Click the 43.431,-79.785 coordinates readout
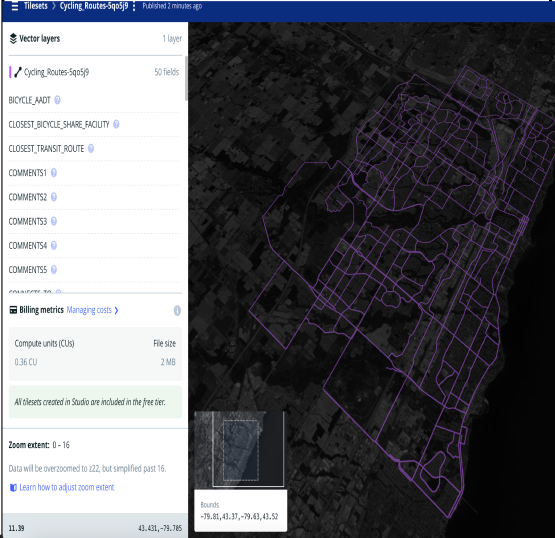 tap(160, 528)
